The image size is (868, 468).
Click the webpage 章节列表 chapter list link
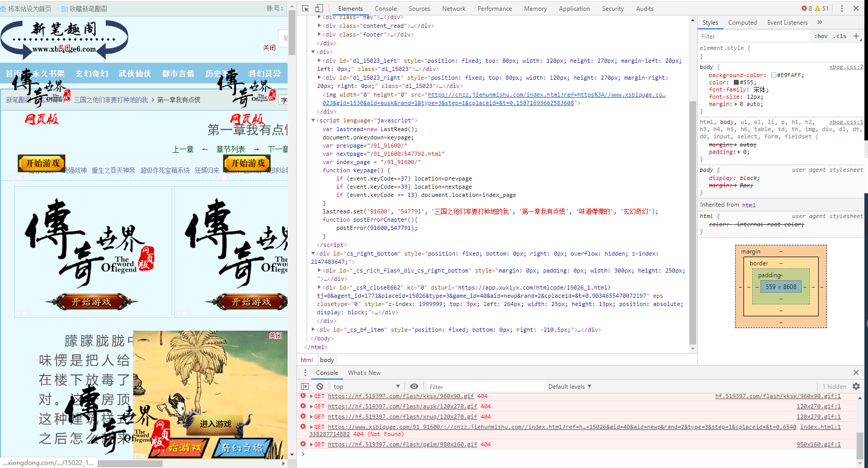(231, 149)
